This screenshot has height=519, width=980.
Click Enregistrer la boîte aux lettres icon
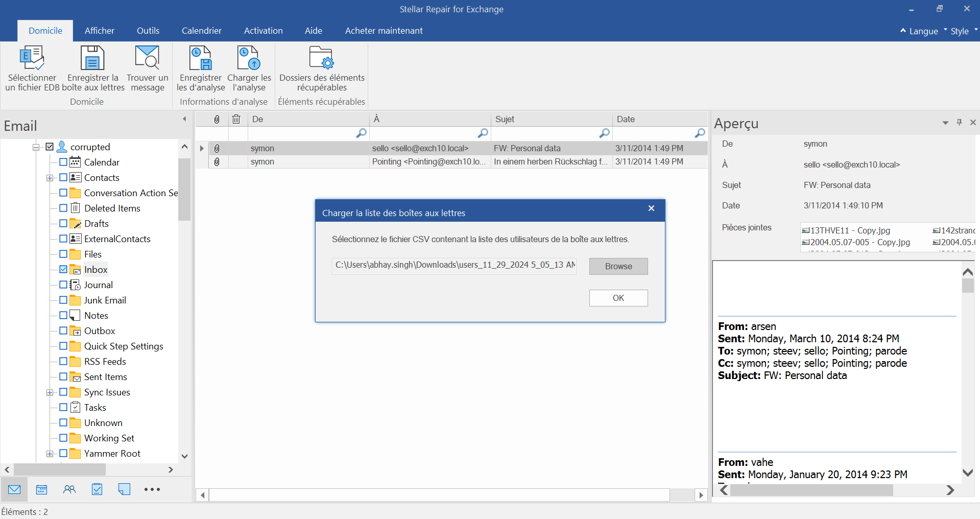[92, 58]
